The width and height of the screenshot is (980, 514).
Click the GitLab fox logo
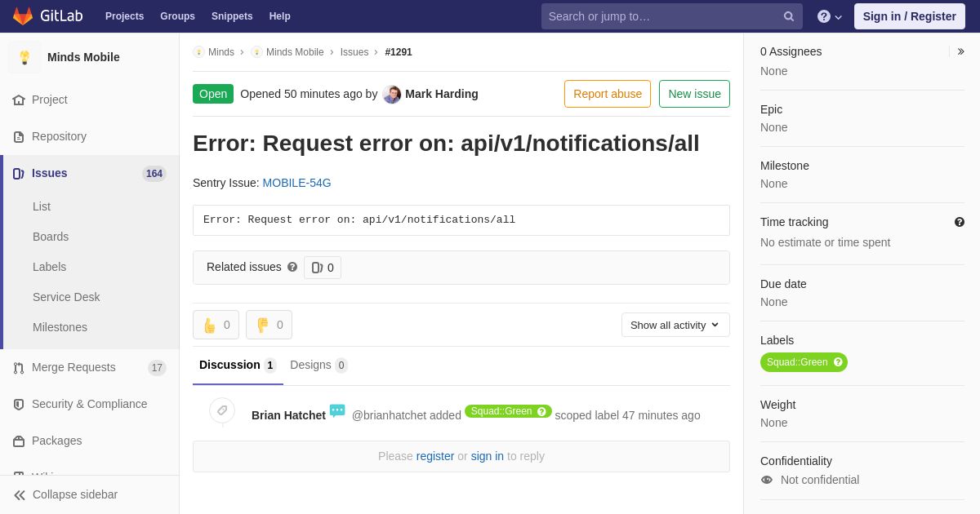(23, 16)
